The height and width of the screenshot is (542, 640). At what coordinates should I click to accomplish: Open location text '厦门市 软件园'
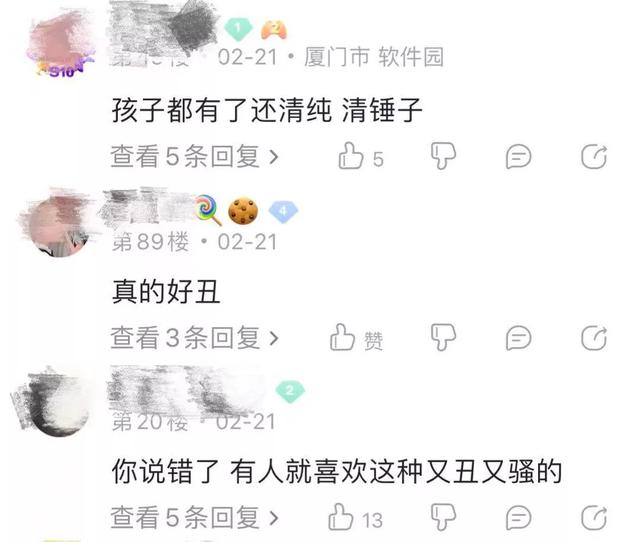tap(374, 57)
